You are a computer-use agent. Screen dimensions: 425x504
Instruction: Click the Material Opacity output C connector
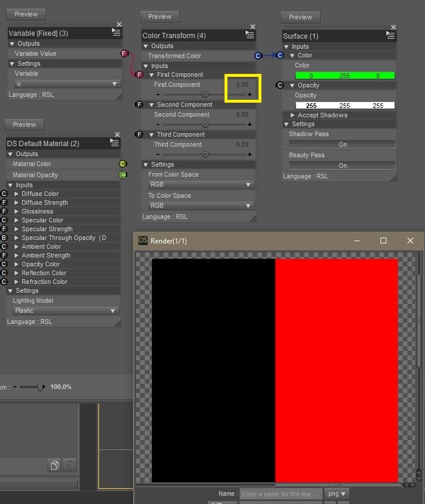123,175
